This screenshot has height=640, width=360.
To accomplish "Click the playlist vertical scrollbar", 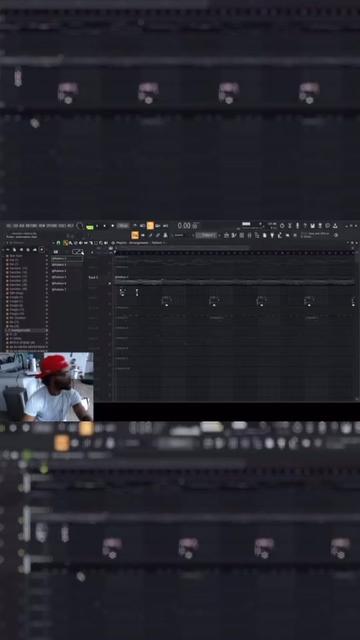I will click(357, 324).
